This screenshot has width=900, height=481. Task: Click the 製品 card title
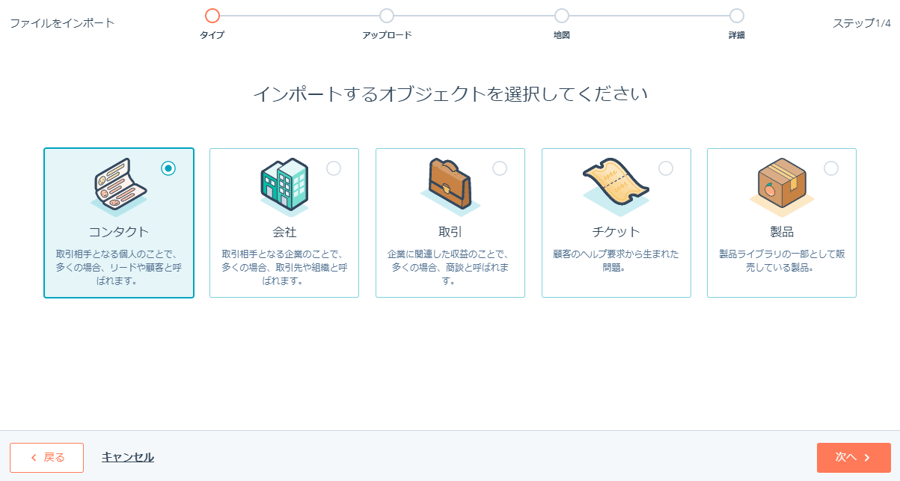tap(782, 232)
